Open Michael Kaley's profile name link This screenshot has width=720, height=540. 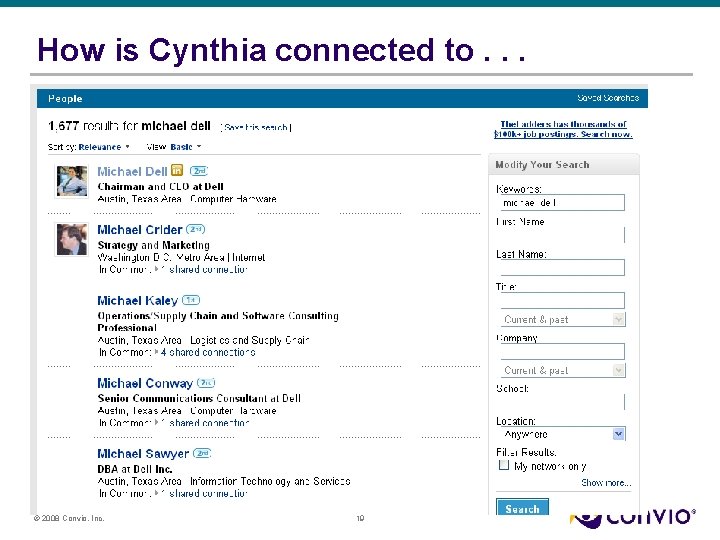[x=137, y=301]
